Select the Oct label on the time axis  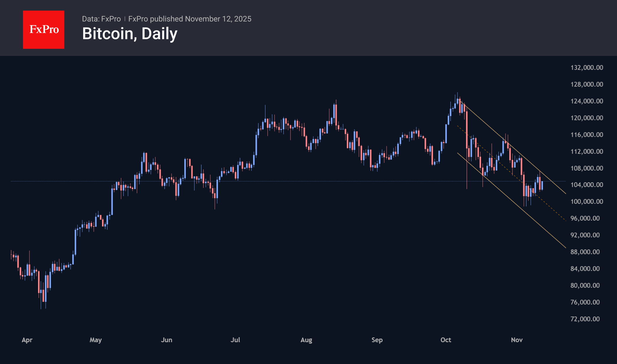point(446,340)
